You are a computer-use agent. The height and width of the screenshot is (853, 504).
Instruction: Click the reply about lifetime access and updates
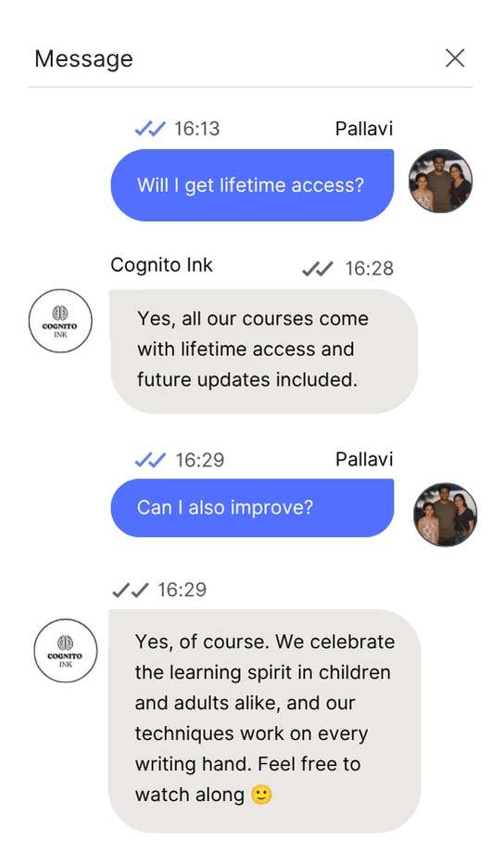264,350
